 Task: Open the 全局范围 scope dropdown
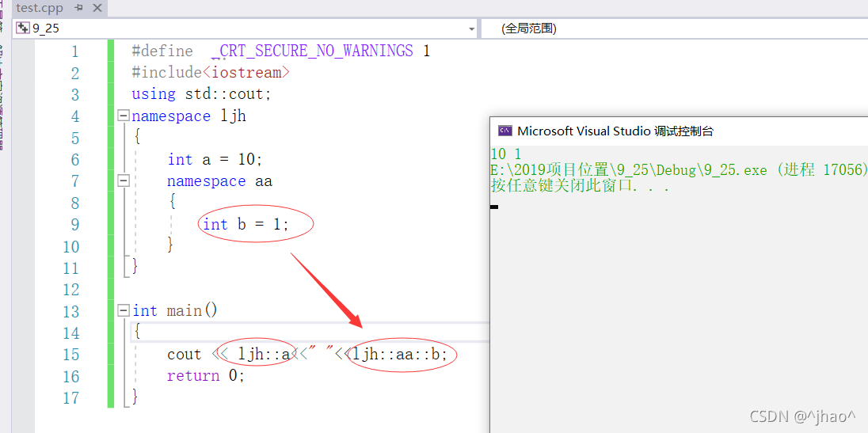pyautogui.click(x=674, y=28)
